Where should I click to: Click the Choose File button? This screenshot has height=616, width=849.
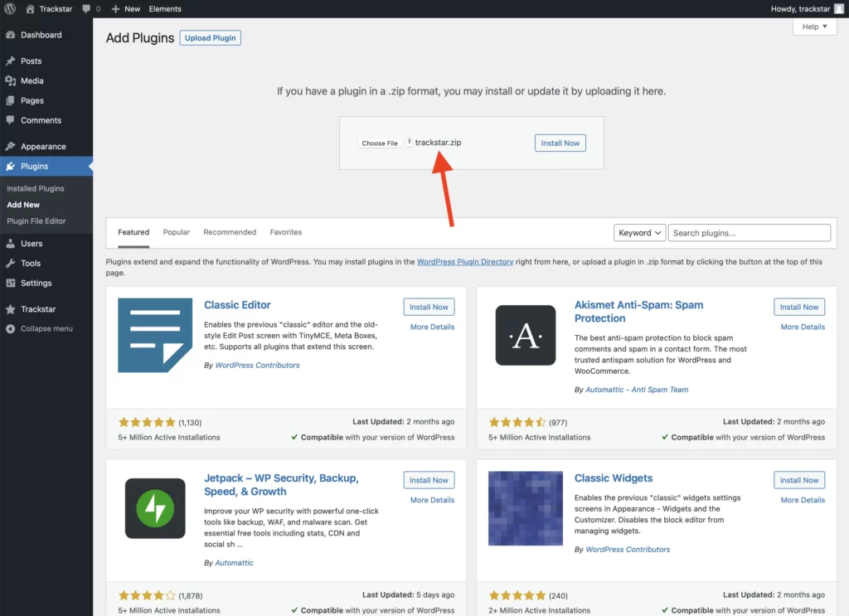coord(380,143)
